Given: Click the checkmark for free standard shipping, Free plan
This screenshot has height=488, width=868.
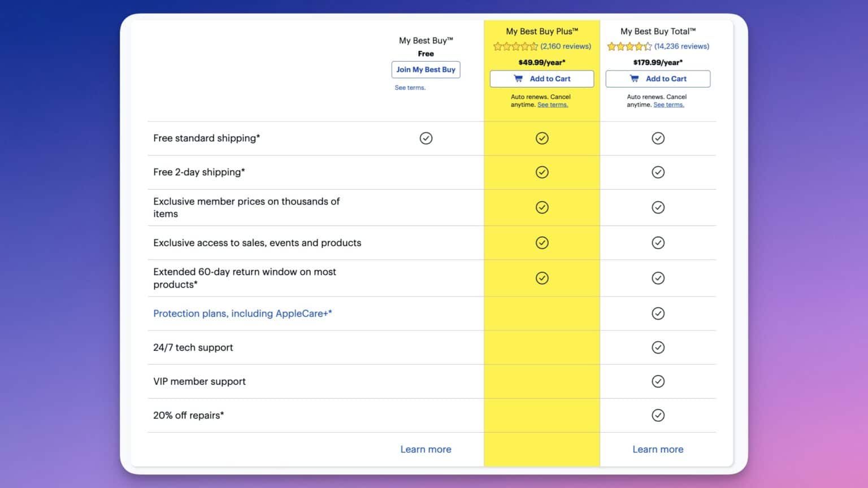Looking at the screenshot, I should (426, 138).
